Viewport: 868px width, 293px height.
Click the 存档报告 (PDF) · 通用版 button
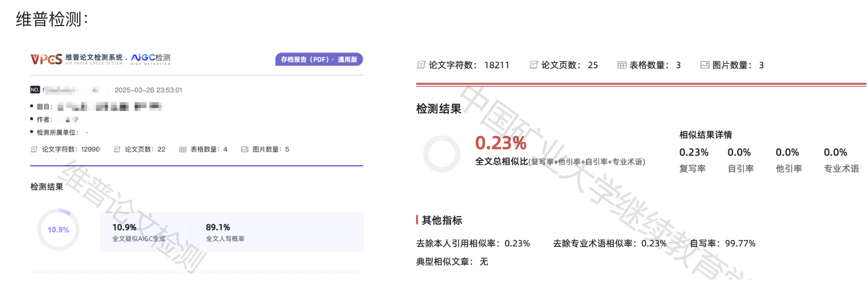point(319,60)
